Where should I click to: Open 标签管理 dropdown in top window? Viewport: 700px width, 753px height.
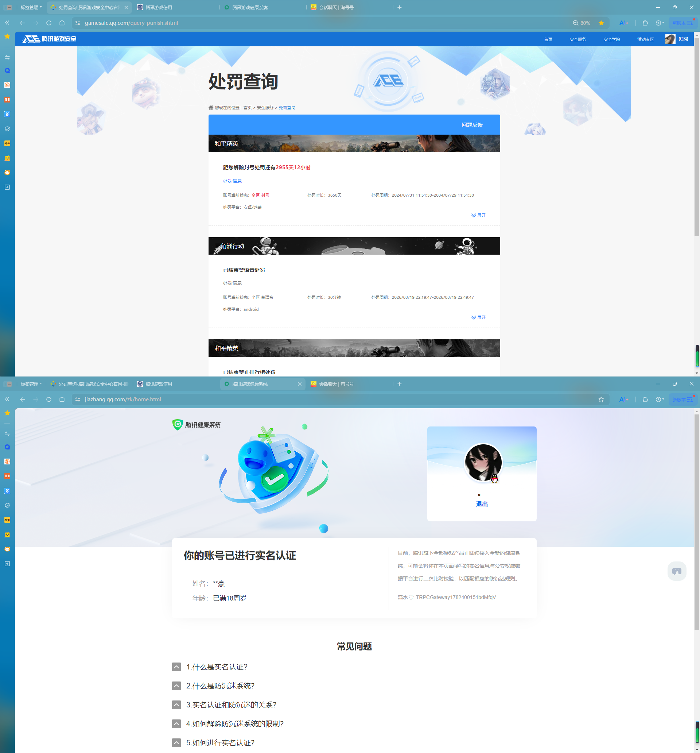[31, 7]
